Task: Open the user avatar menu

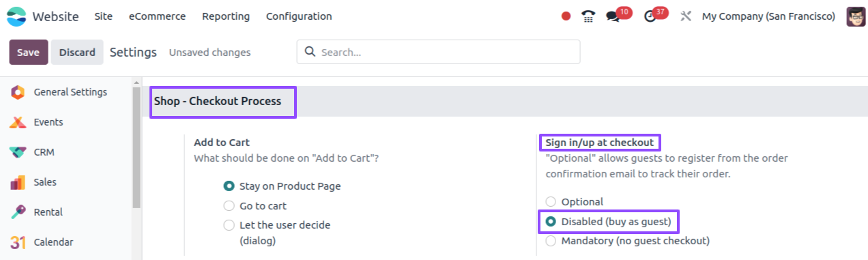Action: tap(856, 16)
